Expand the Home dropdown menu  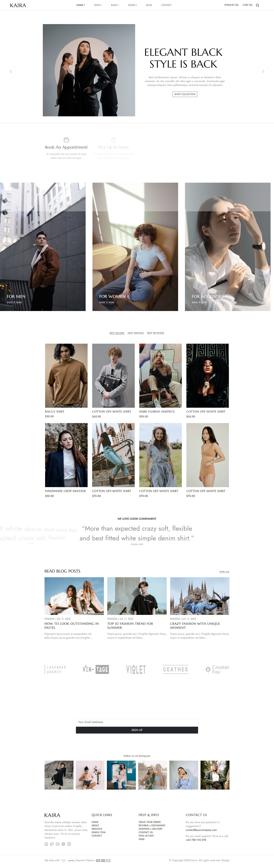click(80, 5)
